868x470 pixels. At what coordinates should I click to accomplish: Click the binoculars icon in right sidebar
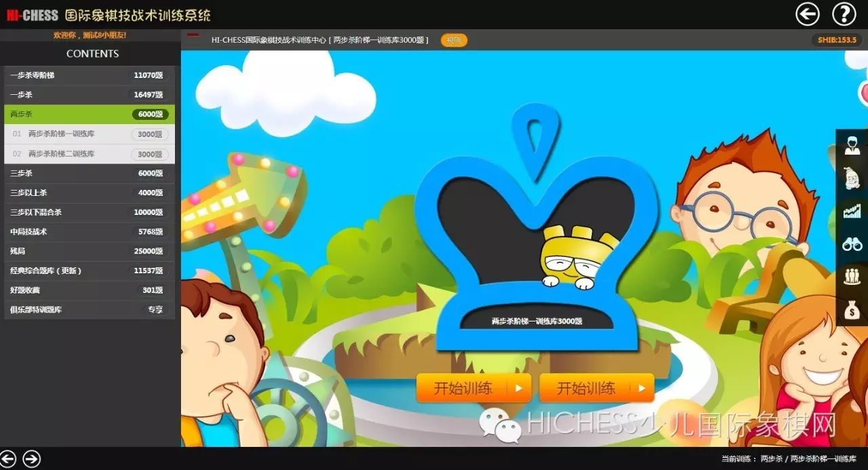coord(852,244)
